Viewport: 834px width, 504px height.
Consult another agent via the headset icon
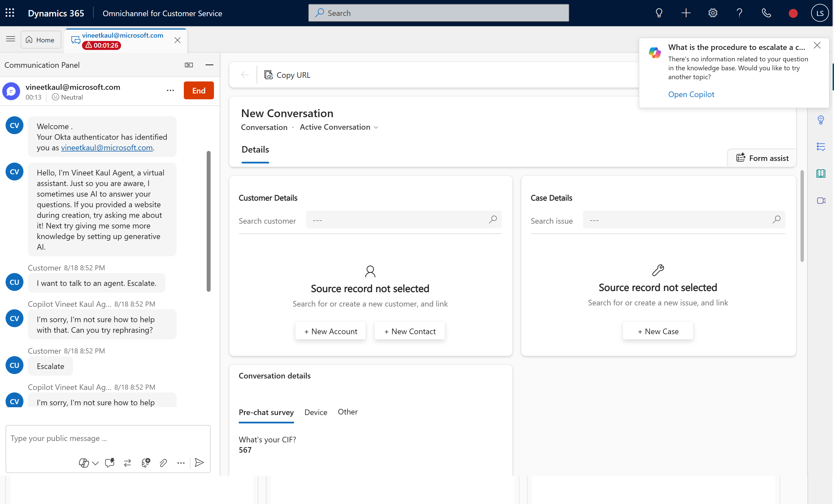(146, 463)
